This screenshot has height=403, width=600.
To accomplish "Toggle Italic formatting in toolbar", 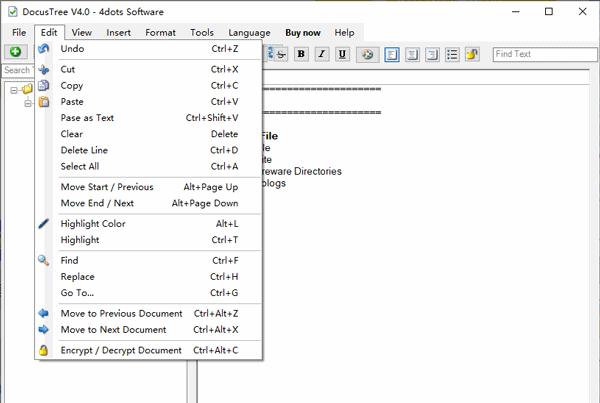I will tap(322, 53).
